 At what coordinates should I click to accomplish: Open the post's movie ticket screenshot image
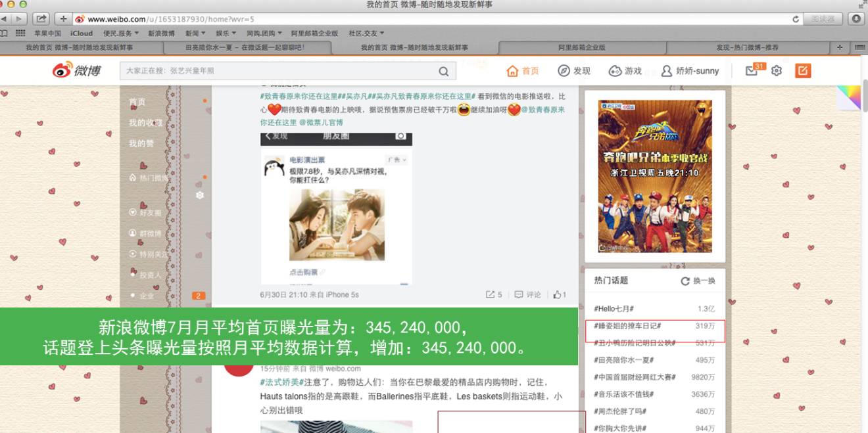(337, 209)
